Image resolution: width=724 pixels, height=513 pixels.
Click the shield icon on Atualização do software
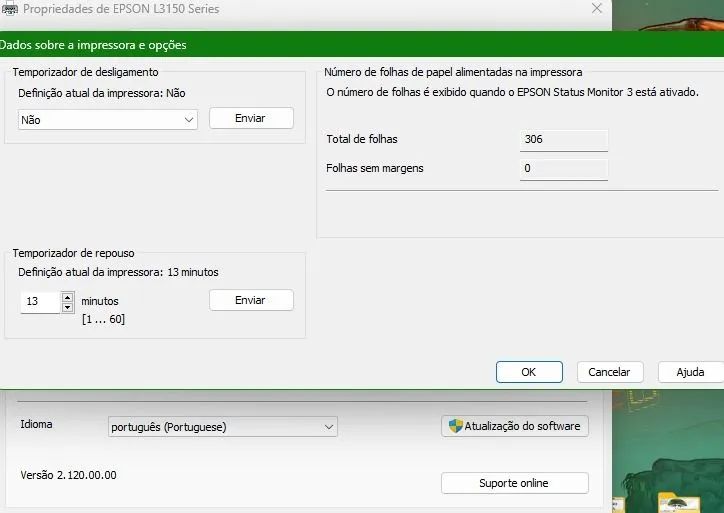pyautogui.click(x=455, y=426)
